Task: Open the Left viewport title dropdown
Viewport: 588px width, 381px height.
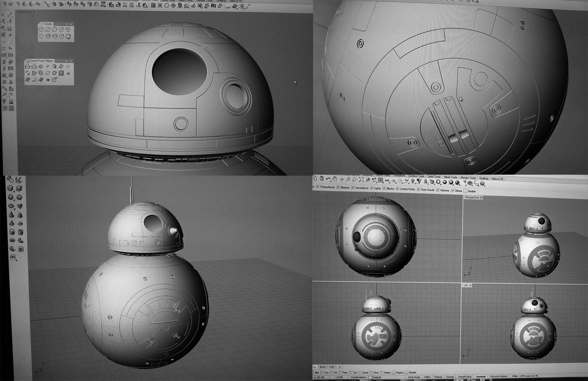Action: [470, 285]
